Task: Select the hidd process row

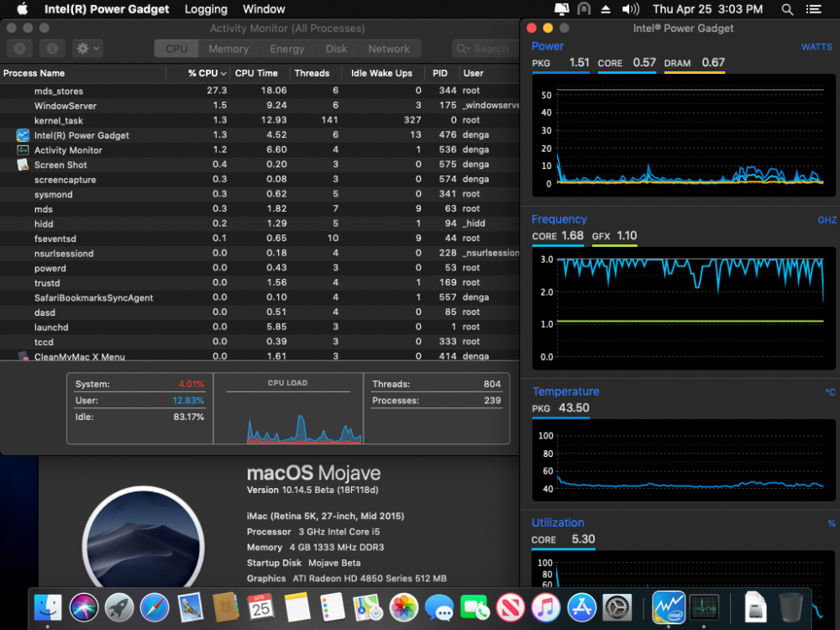Action: (x=260, y=223)
